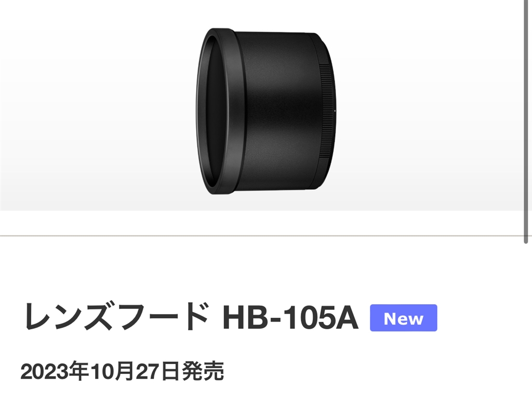Click the 2023年 year in the date
Image resolution: width=532 pixels, height=401 pixels.
pyautogui.click(x=55, y=371)
